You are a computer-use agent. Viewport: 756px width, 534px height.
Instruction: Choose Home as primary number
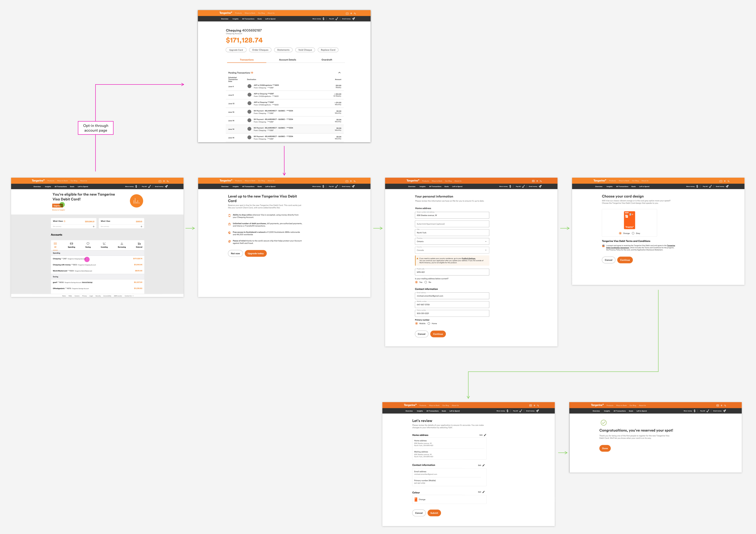pos(429,323)
